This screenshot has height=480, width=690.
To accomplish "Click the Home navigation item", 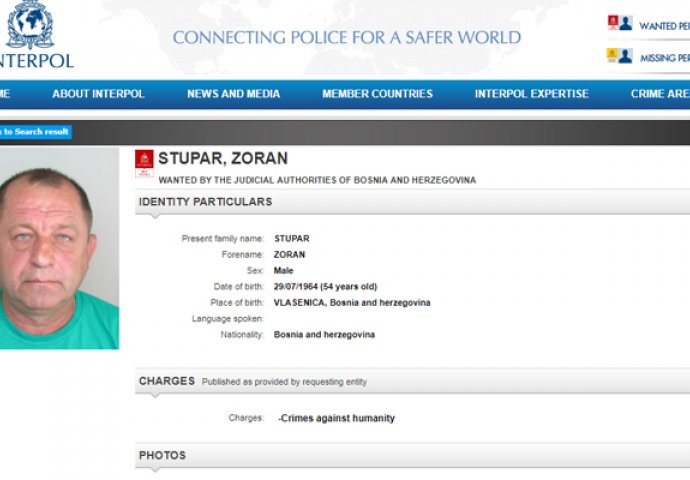I will pyautogui.click(x=5, y=94).
